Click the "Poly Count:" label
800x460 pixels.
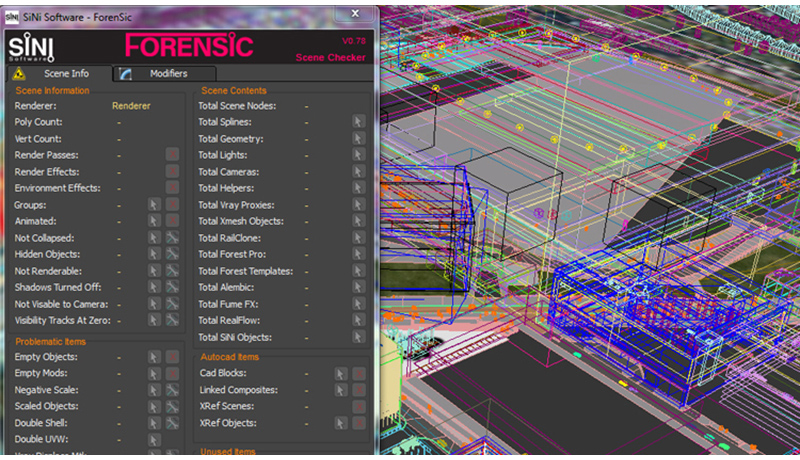click(38, 122)
